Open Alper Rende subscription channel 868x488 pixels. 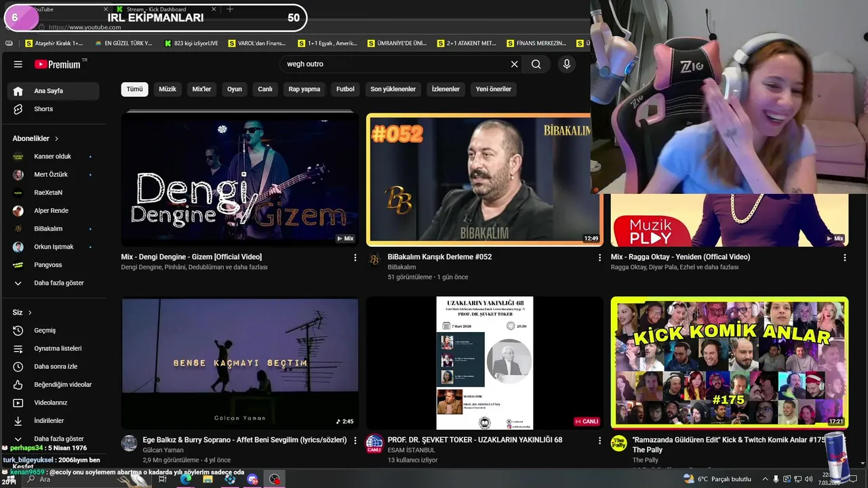point(54,211)
